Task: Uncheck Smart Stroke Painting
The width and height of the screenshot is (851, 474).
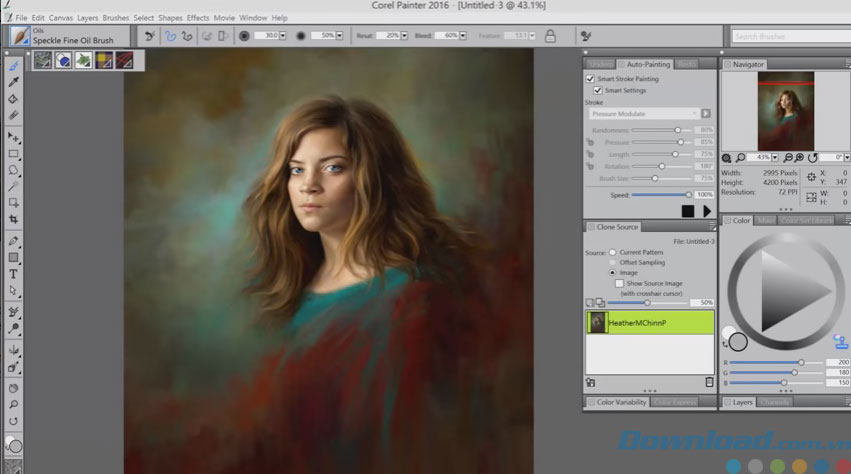Action: click(591, 78)
